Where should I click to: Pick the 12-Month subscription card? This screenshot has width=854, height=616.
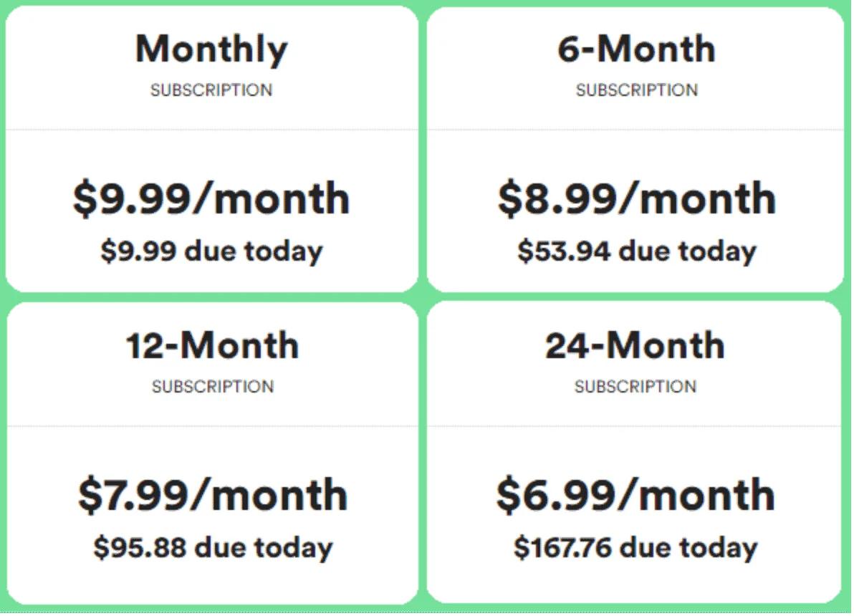click(x=212, y=453)
